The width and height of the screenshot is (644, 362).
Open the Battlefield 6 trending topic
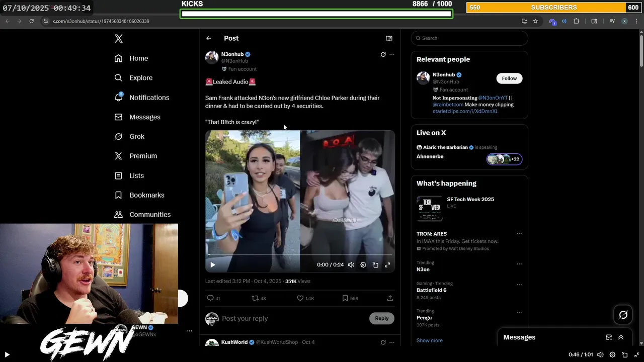pos(431,290)
